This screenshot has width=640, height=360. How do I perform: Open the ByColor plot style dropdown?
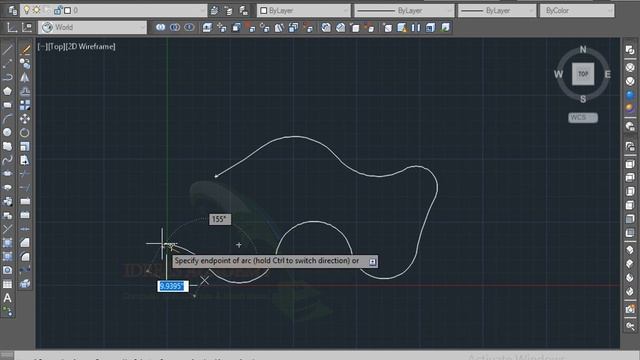click(x=577, y=11)
